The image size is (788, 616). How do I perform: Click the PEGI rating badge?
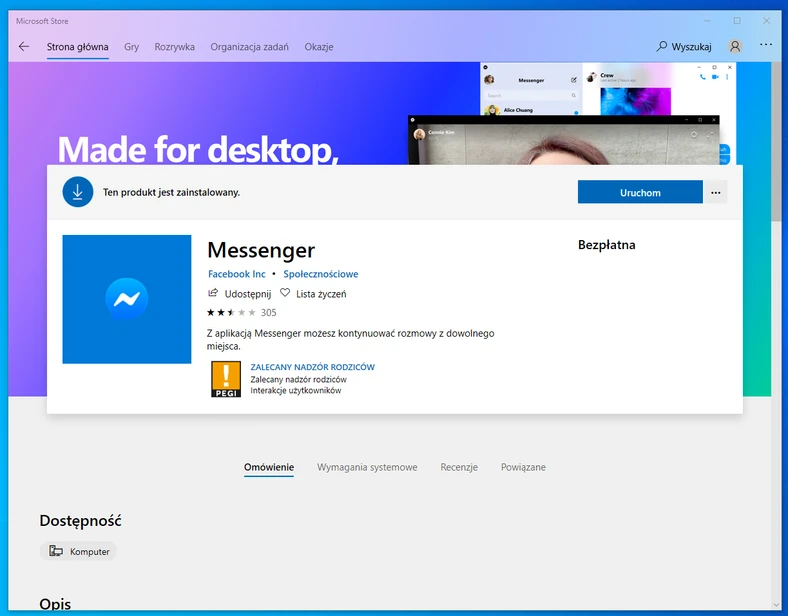226,379
